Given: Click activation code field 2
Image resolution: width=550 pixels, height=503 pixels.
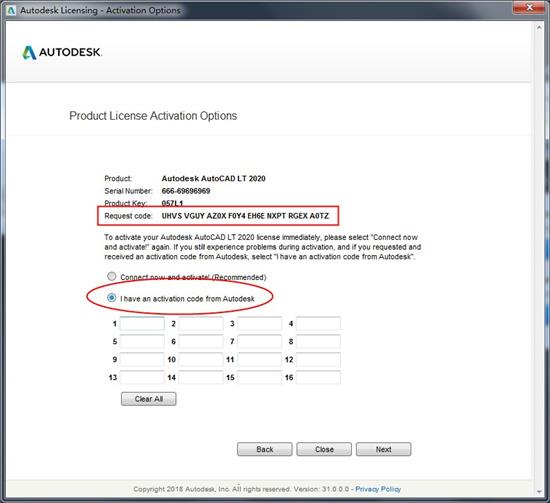Looking at the screenshot, I should click(201, 323).
